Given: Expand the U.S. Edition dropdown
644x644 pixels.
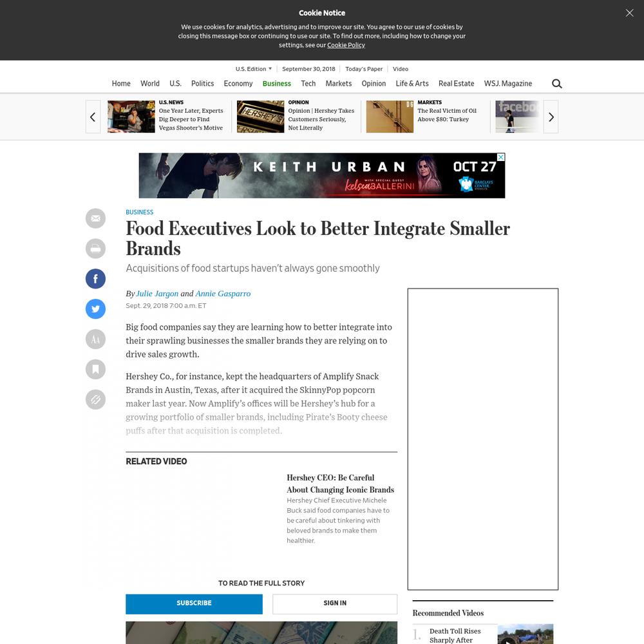Looking at the screenshot, I should point(253,69).
